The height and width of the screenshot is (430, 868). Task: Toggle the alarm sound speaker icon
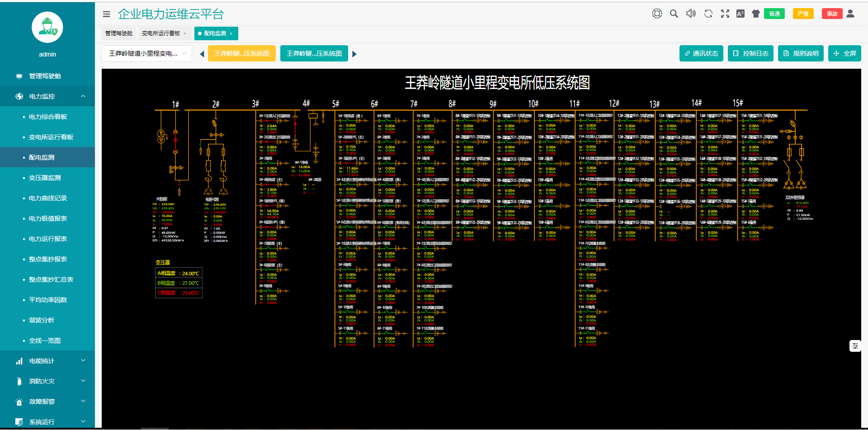691,14
